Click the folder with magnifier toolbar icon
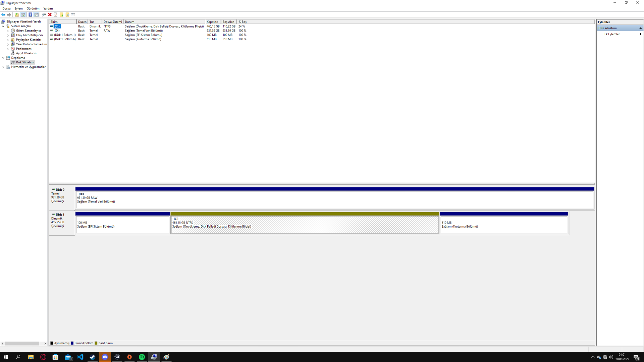Viewport: 644px width, 362px height. 67,15
